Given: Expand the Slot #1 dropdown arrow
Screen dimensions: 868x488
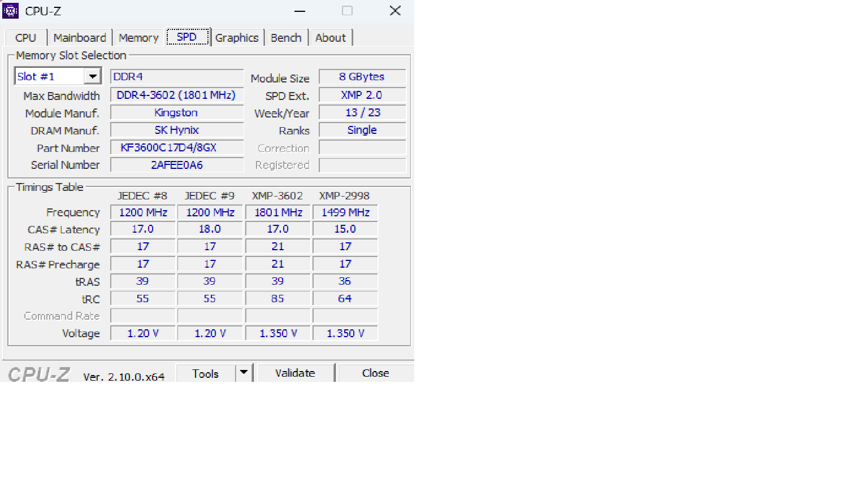Looking at the screenshot, I should coord(93,76).
